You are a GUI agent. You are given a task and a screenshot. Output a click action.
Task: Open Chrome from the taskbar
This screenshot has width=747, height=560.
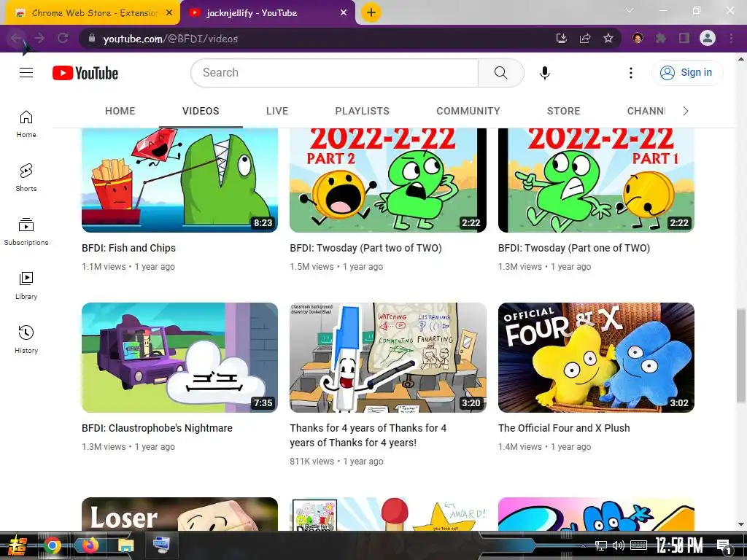point(53,545)
